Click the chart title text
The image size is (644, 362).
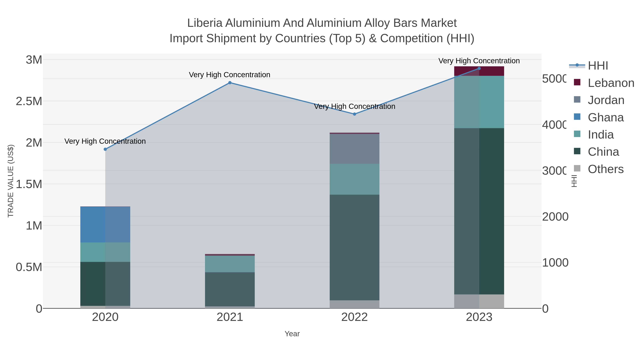click(x=322, y=30)
